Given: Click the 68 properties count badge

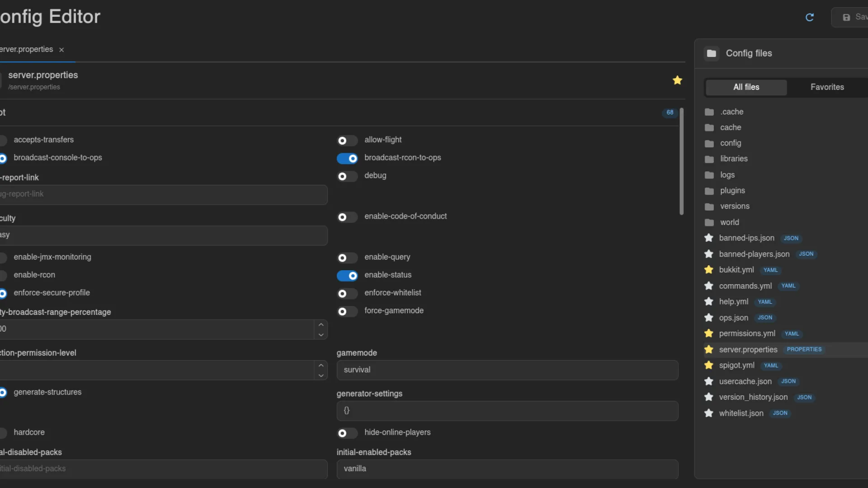Looking at the screenshot, I should click(670, 113).
